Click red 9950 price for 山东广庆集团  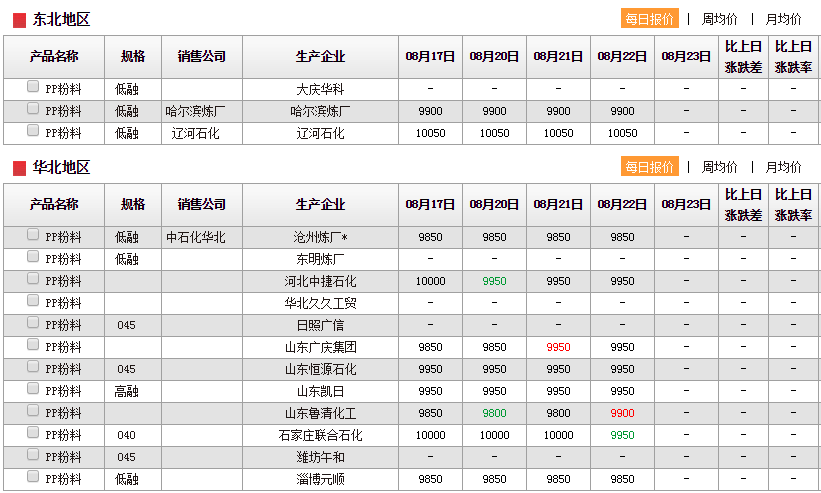coord(558,347)
